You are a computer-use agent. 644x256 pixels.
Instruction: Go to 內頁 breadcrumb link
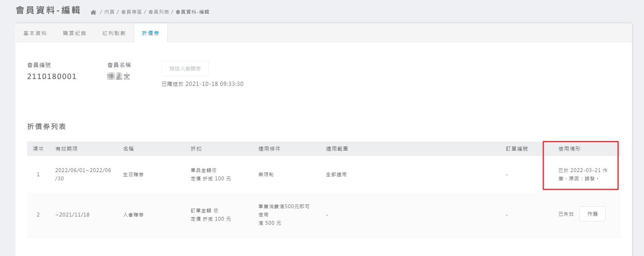pos(109,12)
